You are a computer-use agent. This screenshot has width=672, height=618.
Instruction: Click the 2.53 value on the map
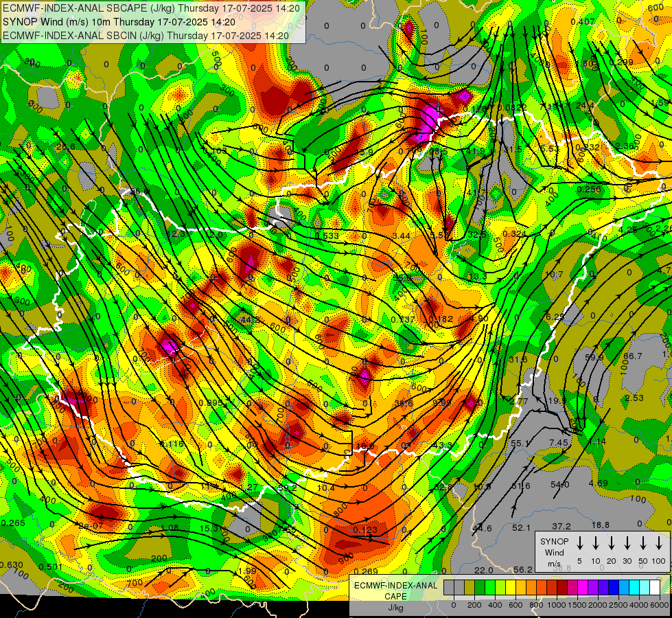click(x=634, y=398)
